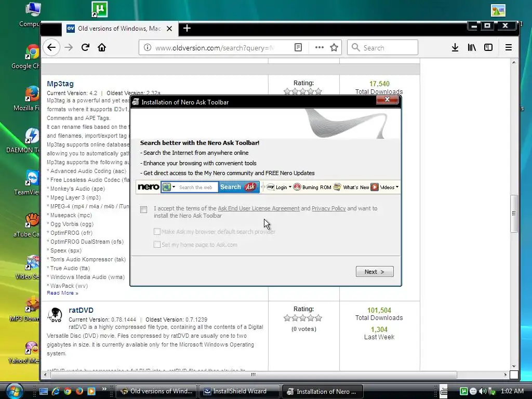This screenshot has height=399, width=532.
Task: Click the site information icon in address bar
Action: click(x=147, y=47)
